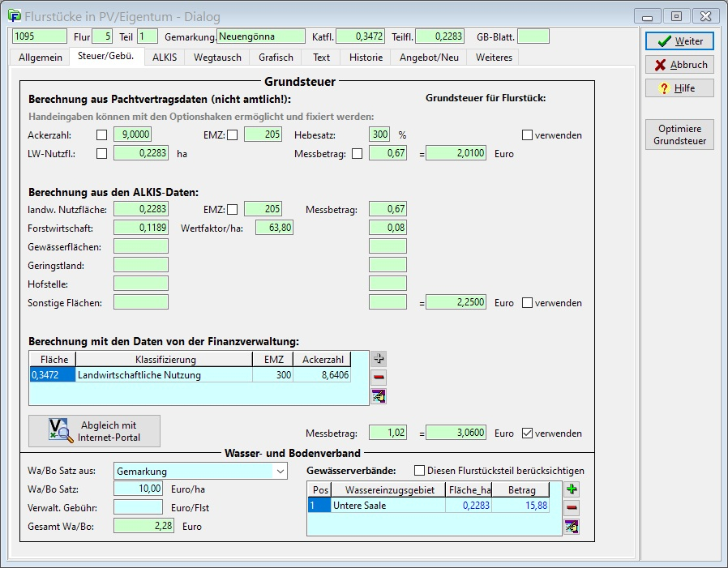Toggle the LW-Nutzfl. checkbox
This screenshot has width=728, height=568.
[x=102, y=153]
